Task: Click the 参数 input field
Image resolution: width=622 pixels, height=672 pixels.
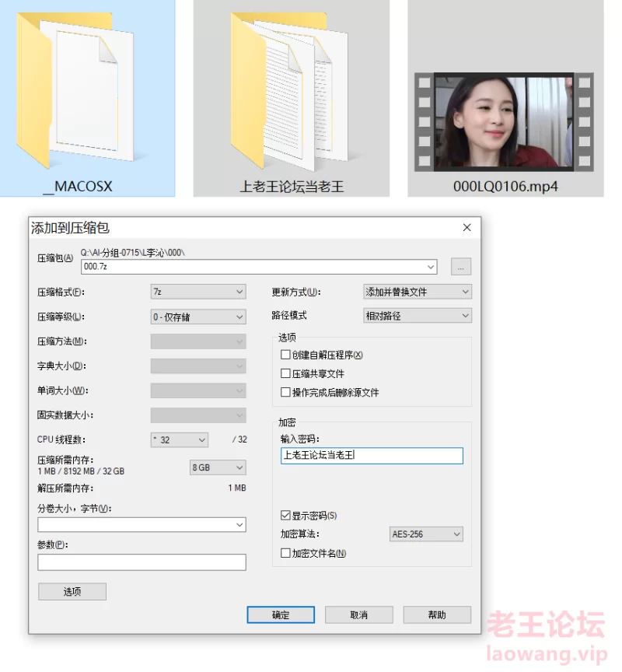Action: [142, 562]
